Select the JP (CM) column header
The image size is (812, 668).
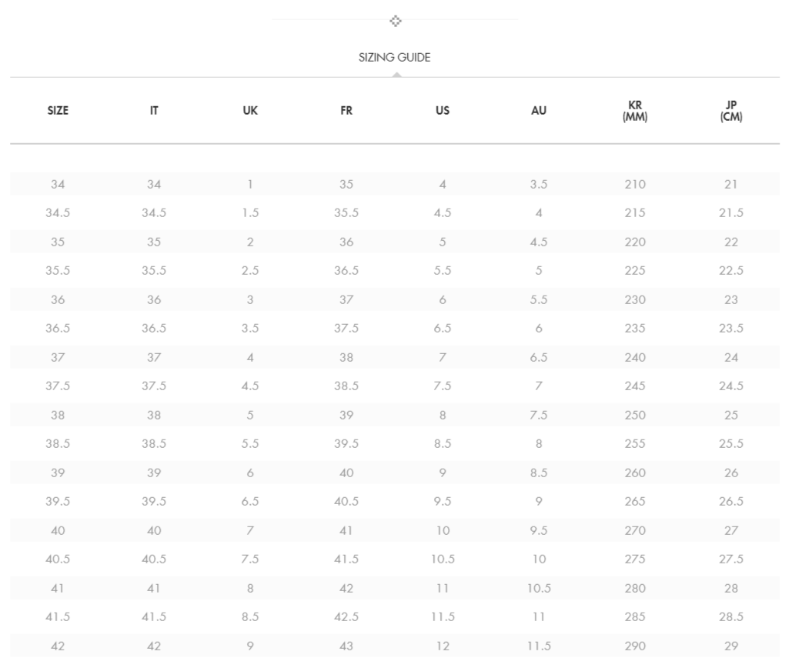pyautogui.click(x=730, y=111)
